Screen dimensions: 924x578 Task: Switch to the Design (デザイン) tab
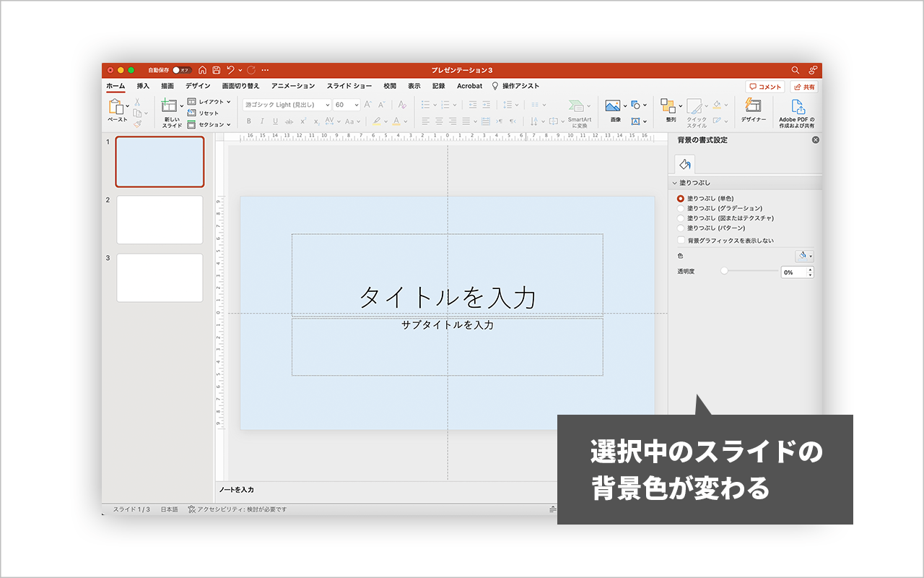198,86
